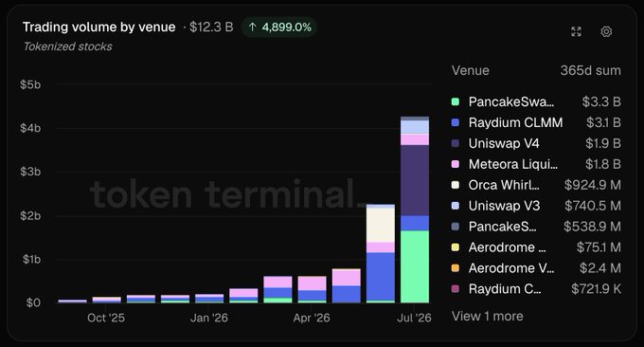Click the $924.9 M value
Viewport: 644px width, 347px height.
coord(593,185)
